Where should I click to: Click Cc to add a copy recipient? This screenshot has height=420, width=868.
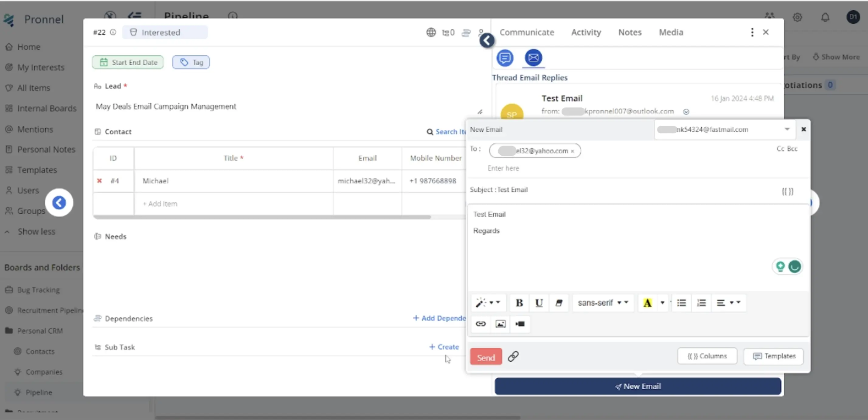tap(780, 149)
